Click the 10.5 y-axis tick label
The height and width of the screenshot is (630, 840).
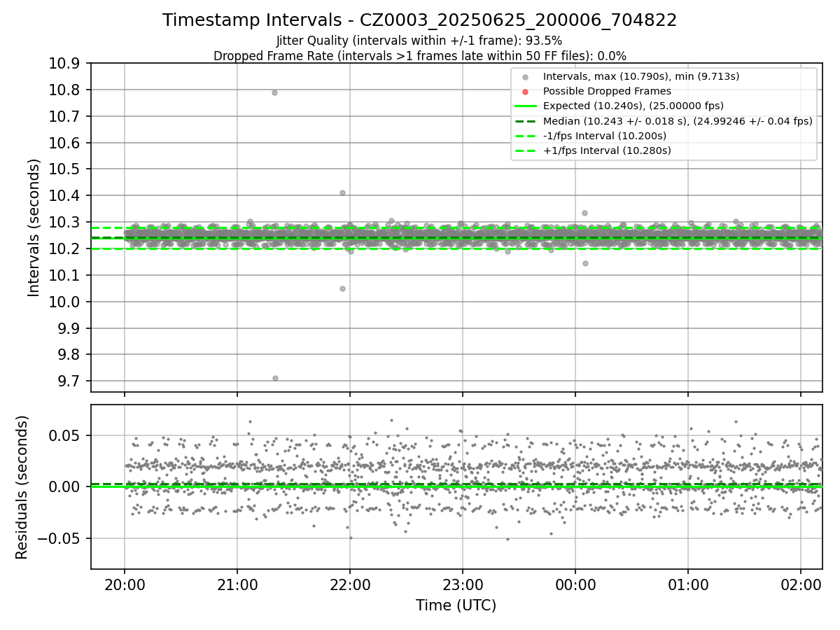coord(66,169)
